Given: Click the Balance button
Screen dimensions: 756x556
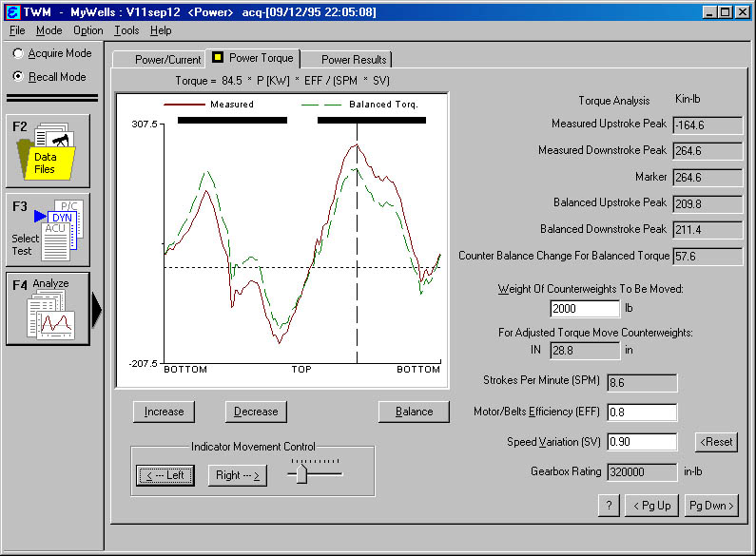Looking at the screenshot, I should click(x=414, y=412).
